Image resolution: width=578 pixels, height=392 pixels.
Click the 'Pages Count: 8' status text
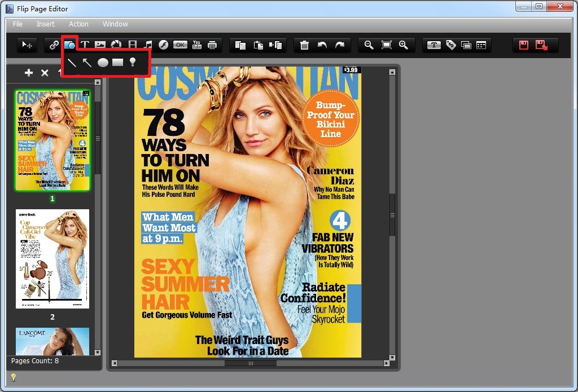(34, 360)
